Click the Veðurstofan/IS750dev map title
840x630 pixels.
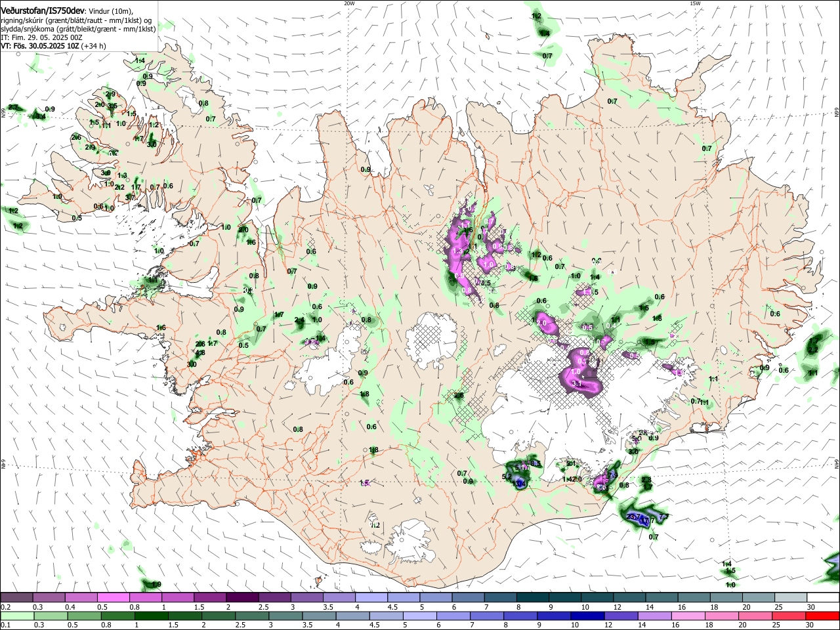click(42, 11)
